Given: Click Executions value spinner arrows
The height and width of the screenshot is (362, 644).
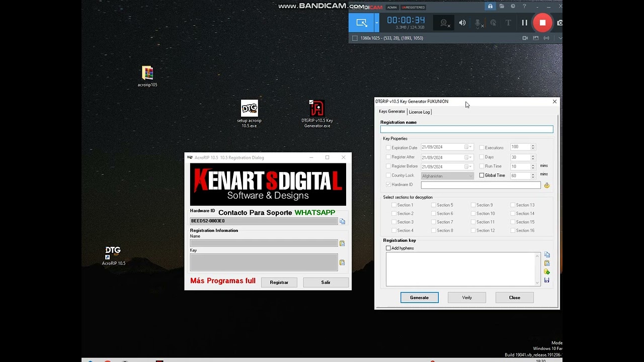Looking at the screenshot, I should (533, 147).
